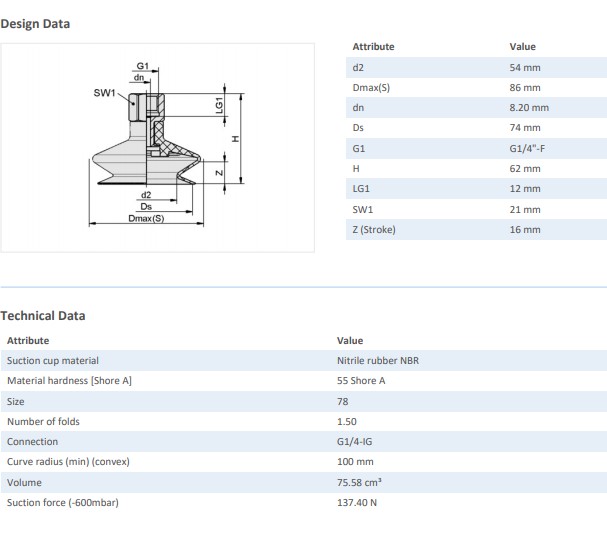Image resolution: width=607 pixels, height=552 pixels.
Task: Click the Attribute header in the Design Data table
Action: tap(374, 46)
